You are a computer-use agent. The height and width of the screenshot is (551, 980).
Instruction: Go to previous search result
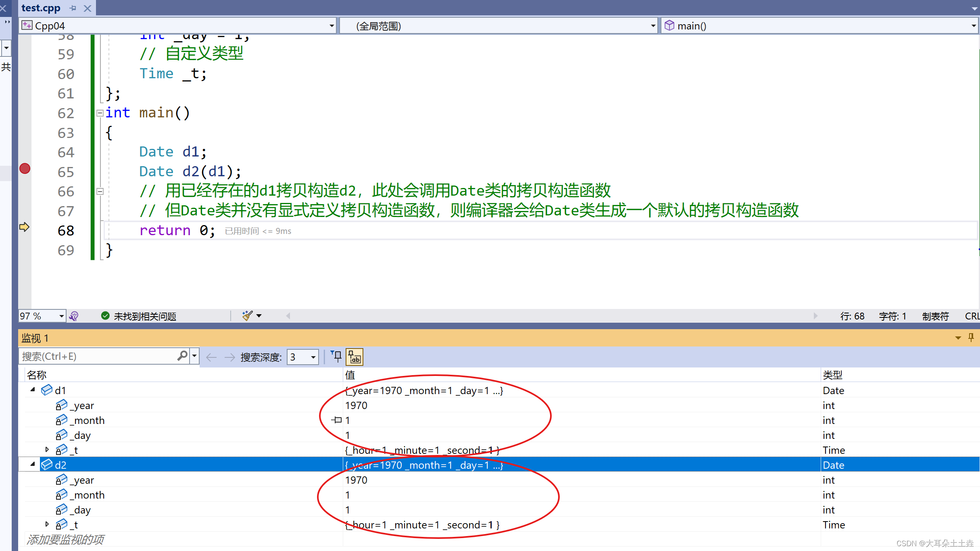pos(211,357)
